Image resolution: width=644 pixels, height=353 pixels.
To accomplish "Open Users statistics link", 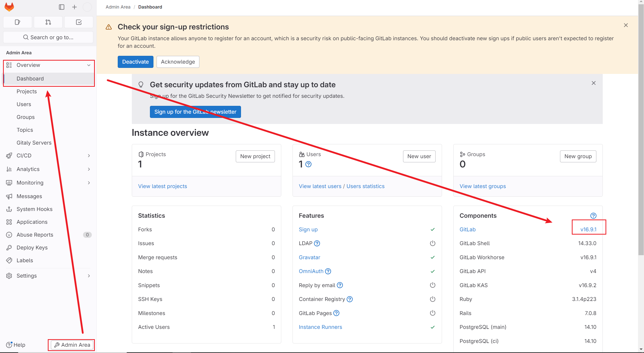I will click(x=366, y=186).
